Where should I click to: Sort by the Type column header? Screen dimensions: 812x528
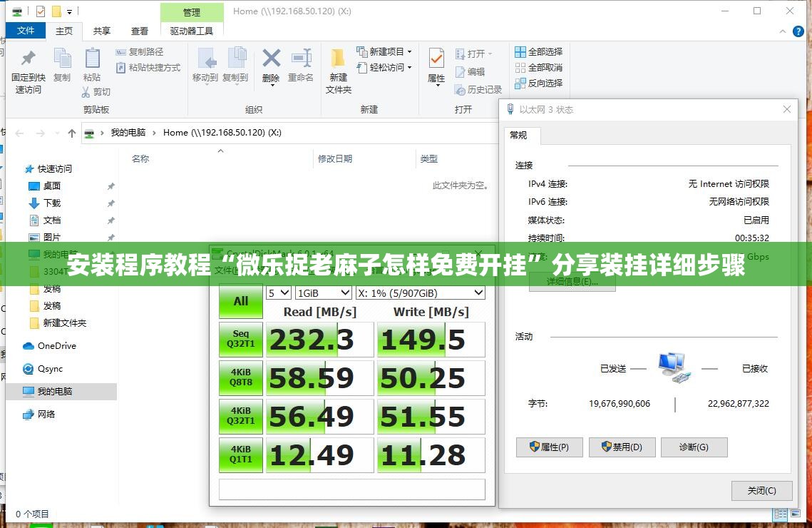[428, 158]
